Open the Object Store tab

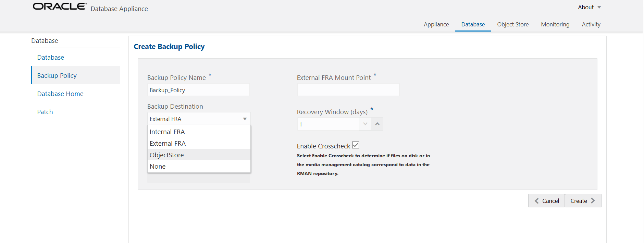(x=513, y=24)
